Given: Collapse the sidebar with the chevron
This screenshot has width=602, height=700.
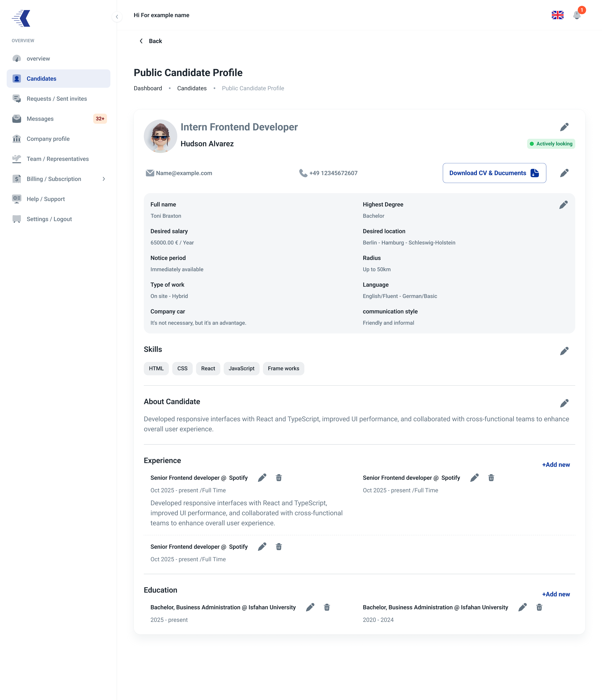Looking at the screenshot, I should (117, 17).
